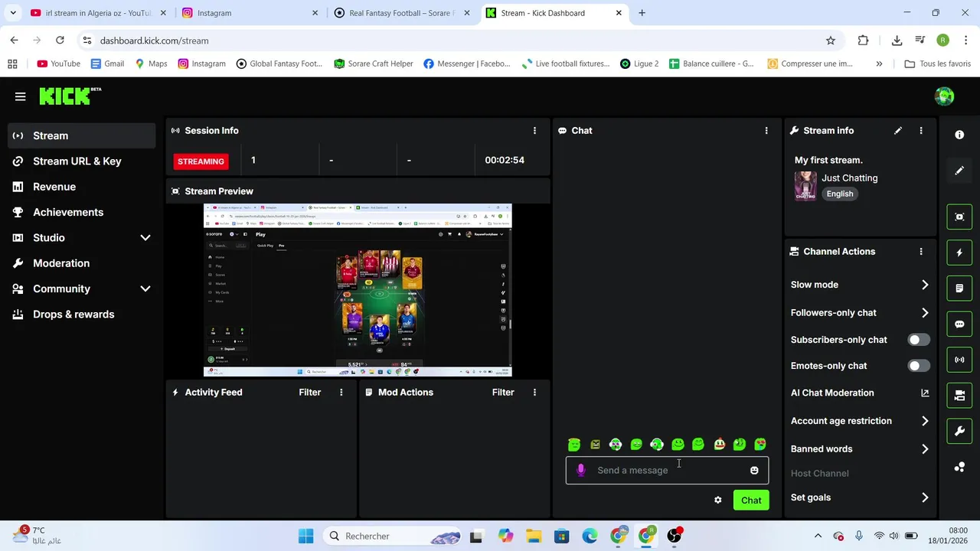The height and width of the screenshot is (551, 980).
Task: Open Banned words chevron
Action: pos(925,449)
